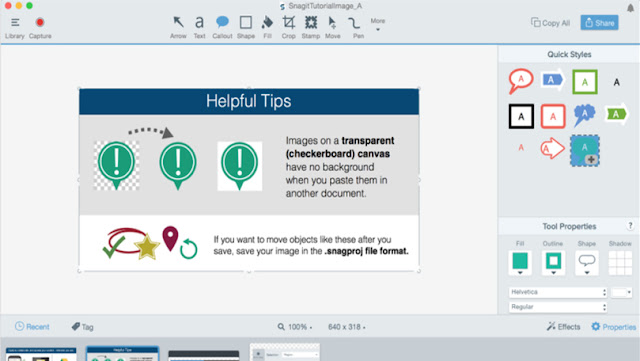Select the Callout tool
The image size is (640, 361).
(222, 28)
